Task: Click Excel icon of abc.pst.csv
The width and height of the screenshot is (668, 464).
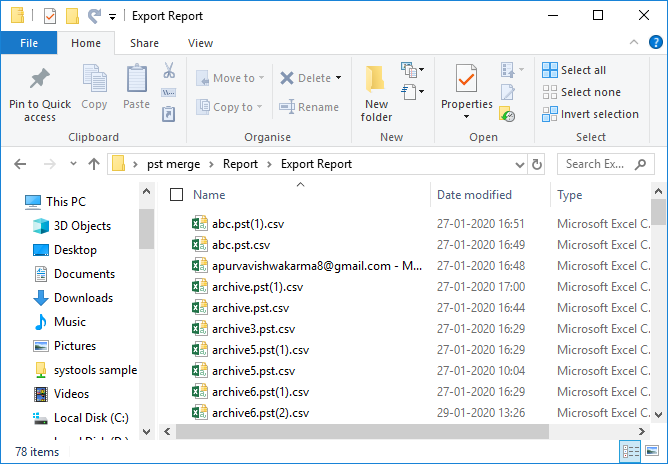Action: point(199,245)
